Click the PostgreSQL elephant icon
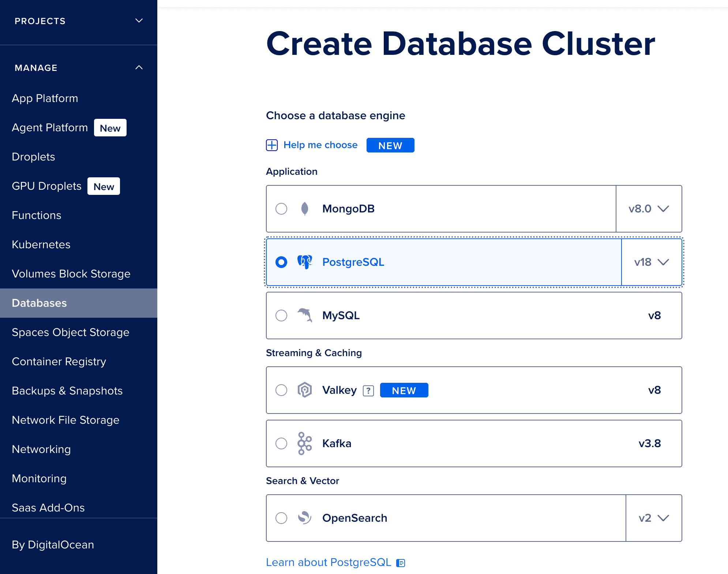Viewport: 728px width, 574px height. (x=304, y=262)
